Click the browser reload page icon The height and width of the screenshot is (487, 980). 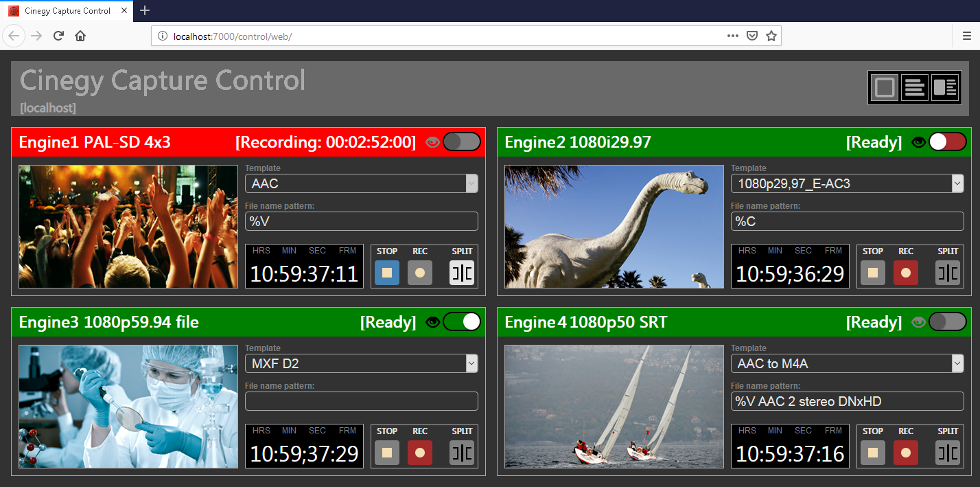[x=58, y=35]
